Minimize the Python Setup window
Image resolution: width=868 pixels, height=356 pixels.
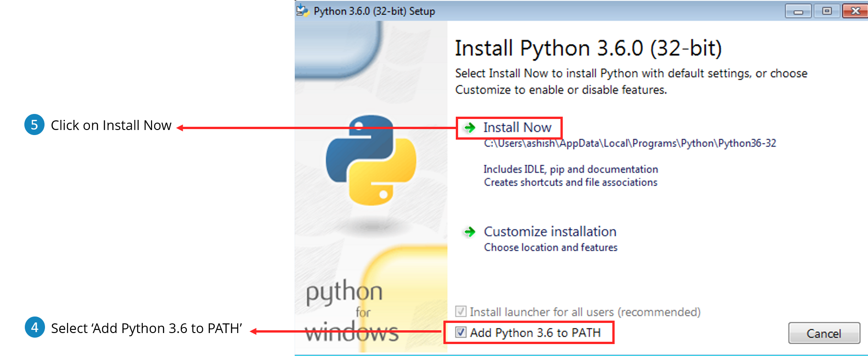[x=798, y=11]
